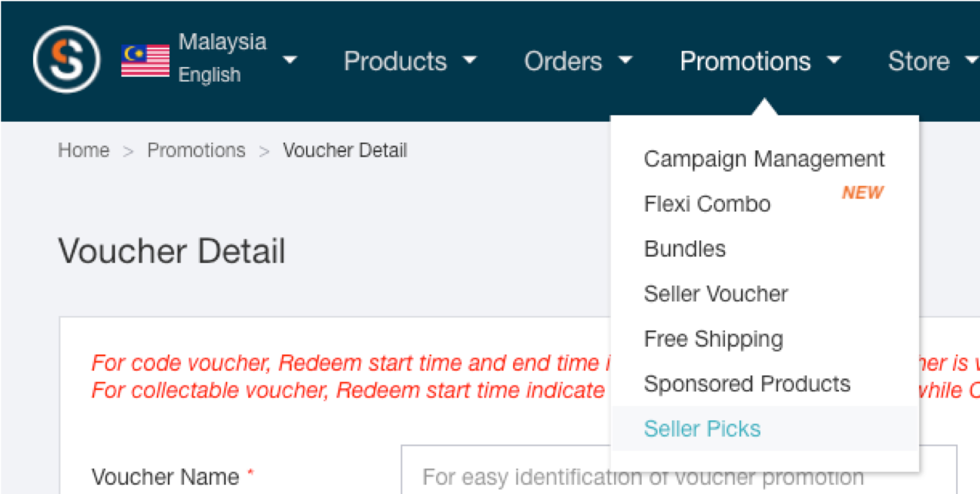Open Seller Voucher from the menu
Viewport: 980px width, 494px height.
716,294
